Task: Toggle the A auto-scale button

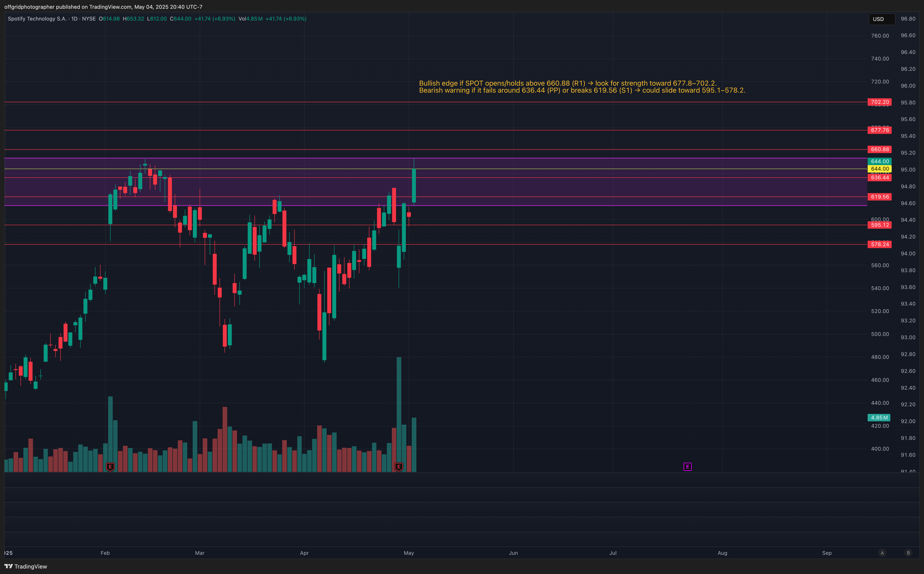Action: [x=882, y=553]
